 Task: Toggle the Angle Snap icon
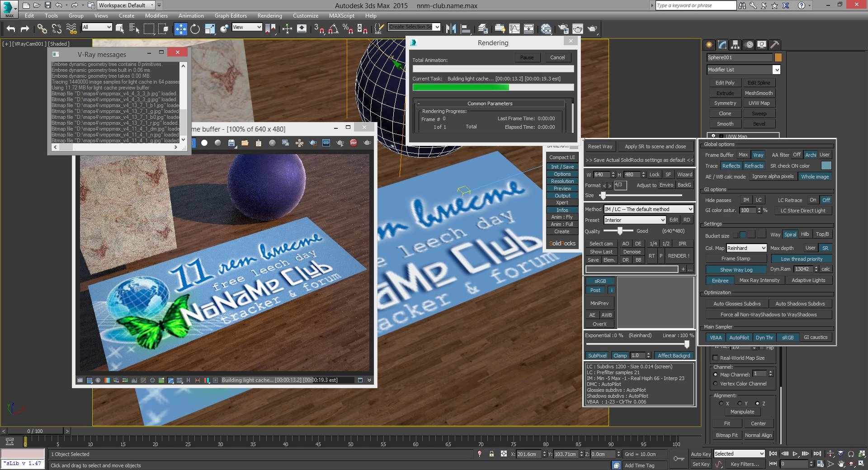tap(333, 29)
